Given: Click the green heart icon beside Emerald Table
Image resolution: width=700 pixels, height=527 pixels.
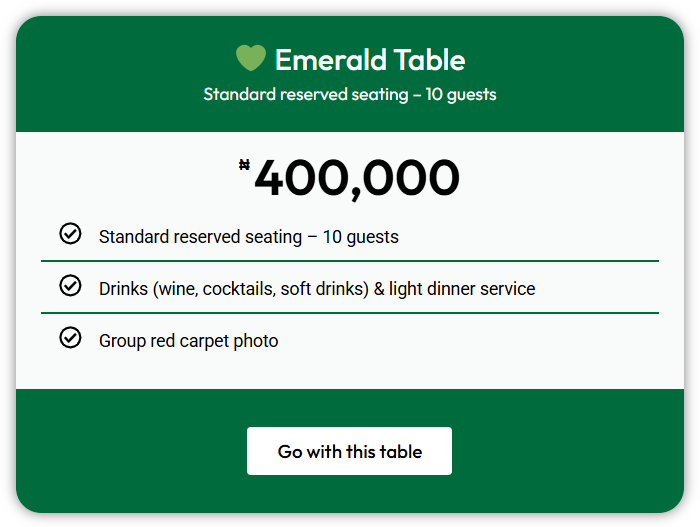Looking at the screenshot, I should [x=250, y=59].
